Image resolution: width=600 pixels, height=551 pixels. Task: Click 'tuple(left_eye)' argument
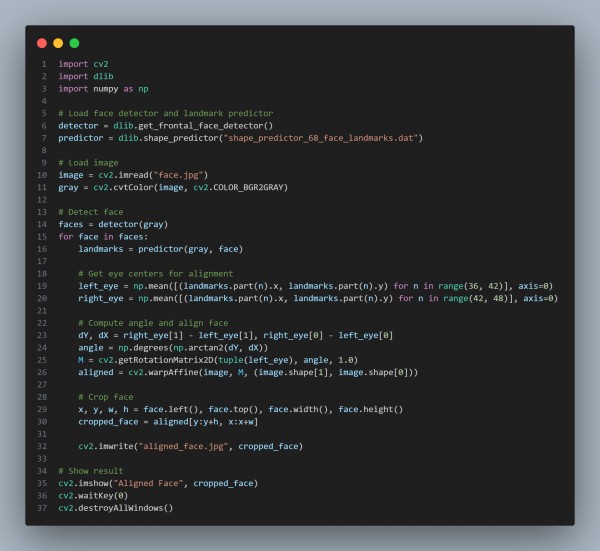(x=258, y=360)
